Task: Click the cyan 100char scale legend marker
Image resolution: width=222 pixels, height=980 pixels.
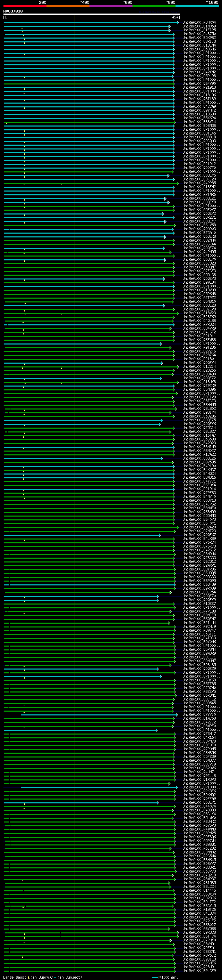Action: [x=155, y=977]
